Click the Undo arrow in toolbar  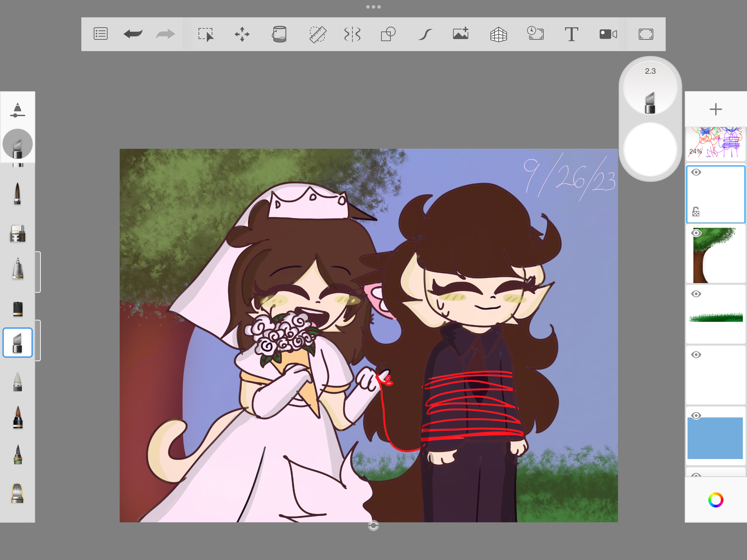(133, 34)
